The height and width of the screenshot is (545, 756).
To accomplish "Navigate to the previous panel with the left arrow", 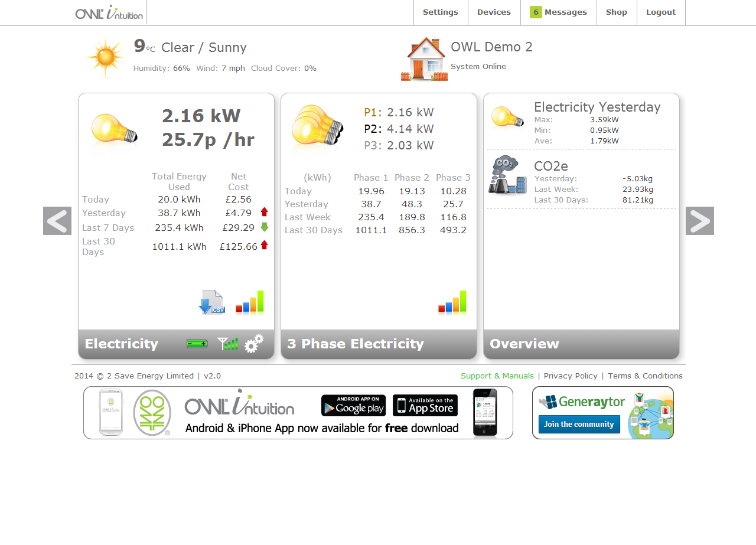I will point(57,220).
